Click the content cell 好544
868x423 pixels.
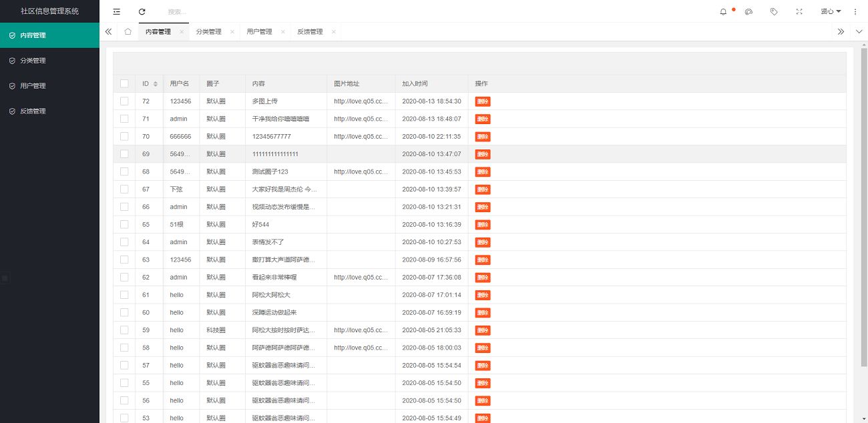[x=260, y=224]
